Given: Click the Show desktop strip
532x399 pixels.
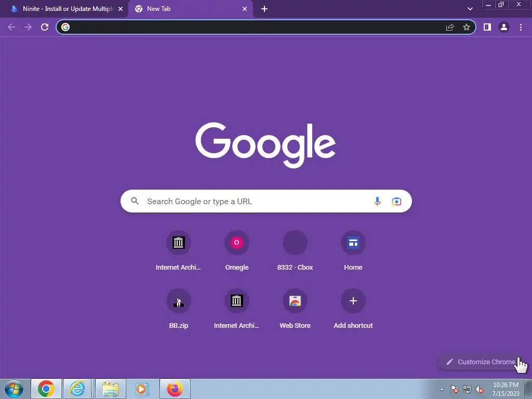Looking at the screenshot, I should (x=528, y=389).
